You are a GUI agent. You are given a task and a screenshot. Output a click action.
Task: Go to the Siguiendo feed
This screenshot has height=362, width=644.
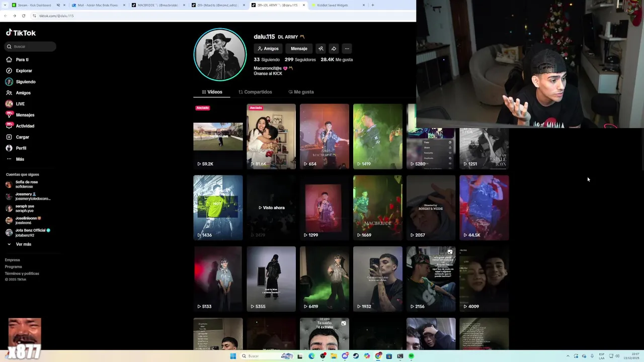coord(21,81)
